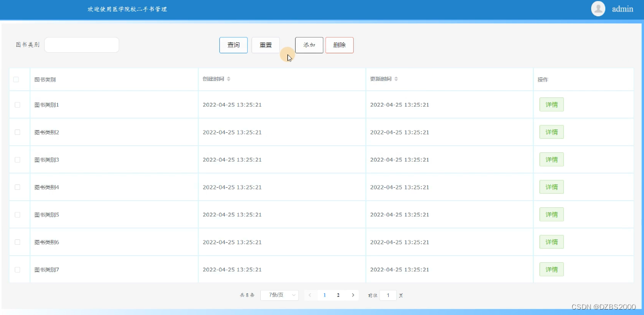Click the 欢迎使用医学院校二手书管理 title
This screenshot has height=315, width=644.
127,9
